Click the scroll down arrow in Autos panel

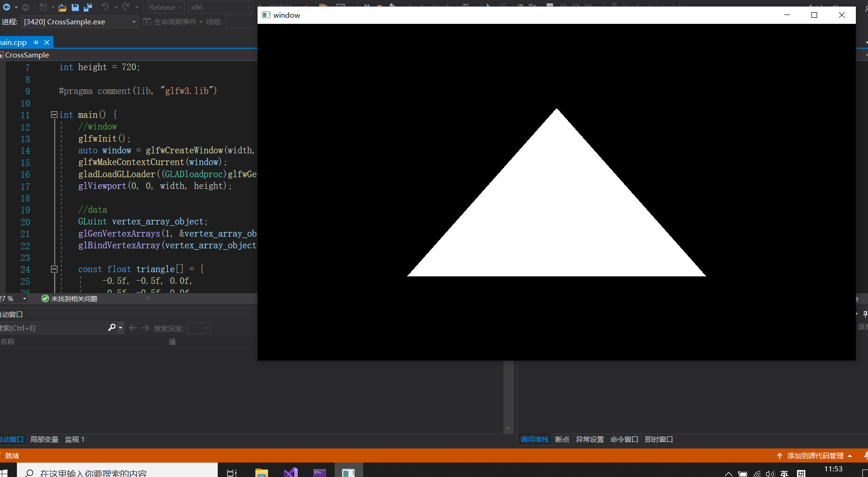[508, 429]
